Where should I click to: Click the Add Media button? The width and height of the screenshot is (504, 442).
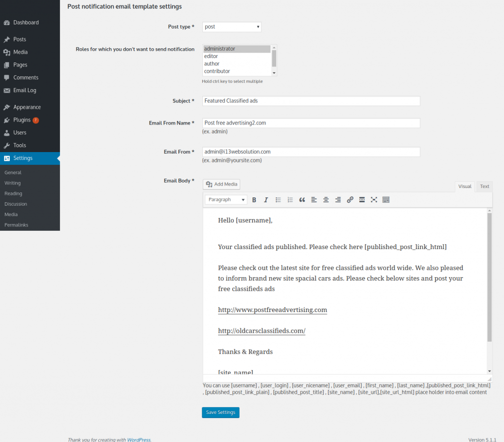click(221, 184)
